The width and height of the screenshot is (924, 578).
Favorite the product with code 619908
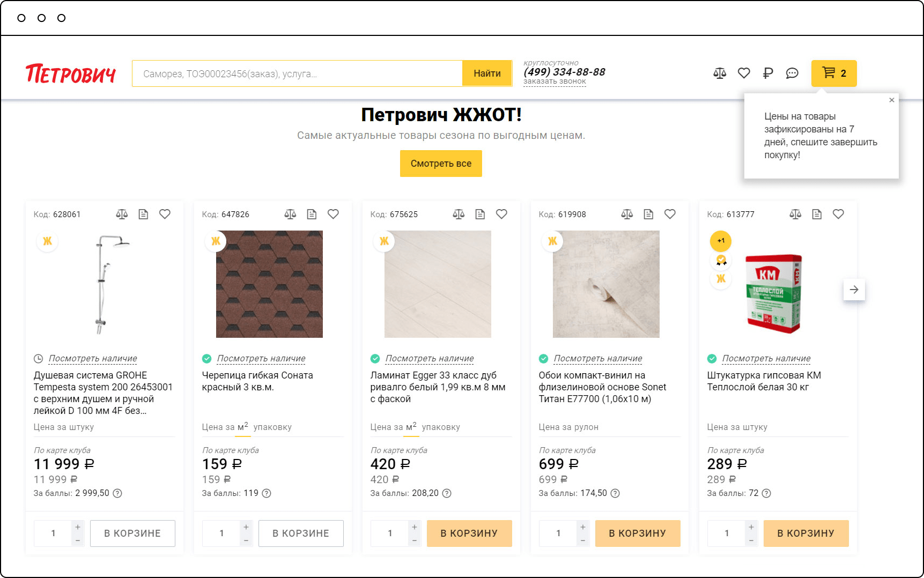coord(670,214)
